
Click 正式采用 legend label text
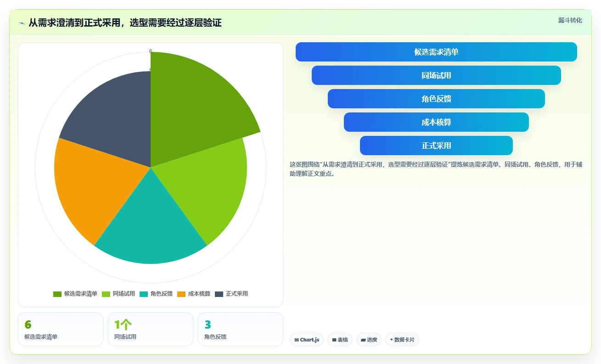(237, 294)
